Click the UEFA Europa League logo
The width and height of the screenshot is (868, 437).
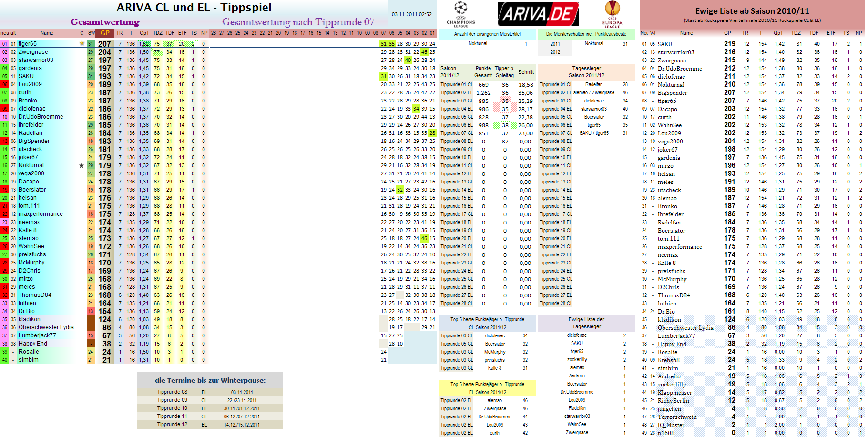612,14
